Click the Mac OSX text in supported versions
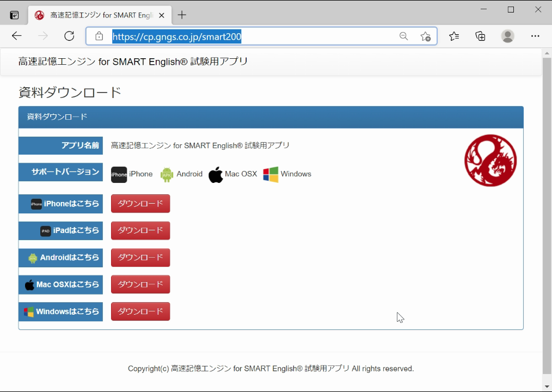This screenshot has width=552, height=392. 241,174
